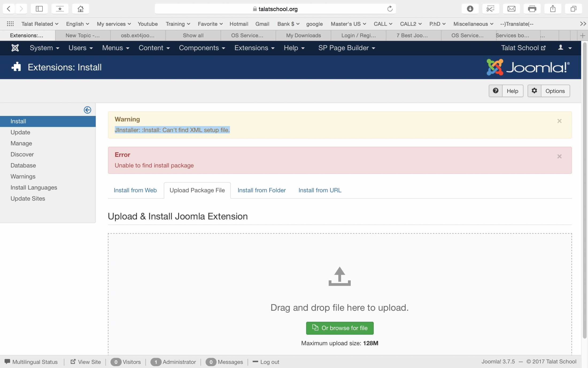Switch to the My Downloads browser tab
Screen dimensions: 588x368
(x=303, y=35)
